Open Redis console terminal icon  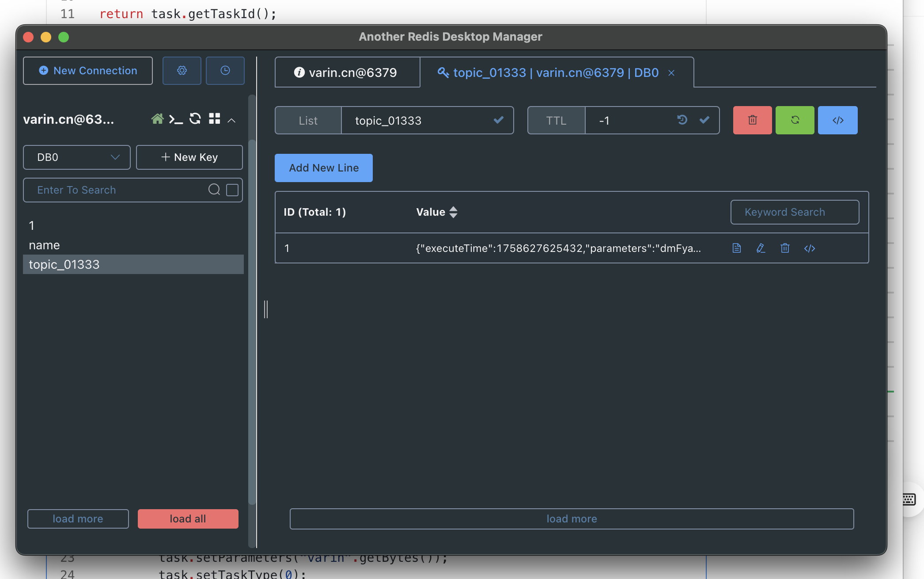(176, 119)
